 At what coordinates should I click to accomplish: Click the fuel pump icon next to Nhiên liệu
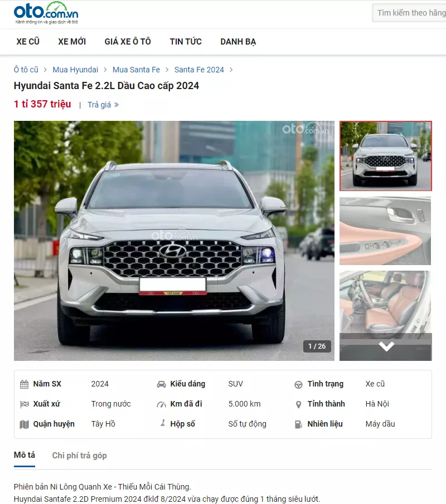click(x=299, y=424)
